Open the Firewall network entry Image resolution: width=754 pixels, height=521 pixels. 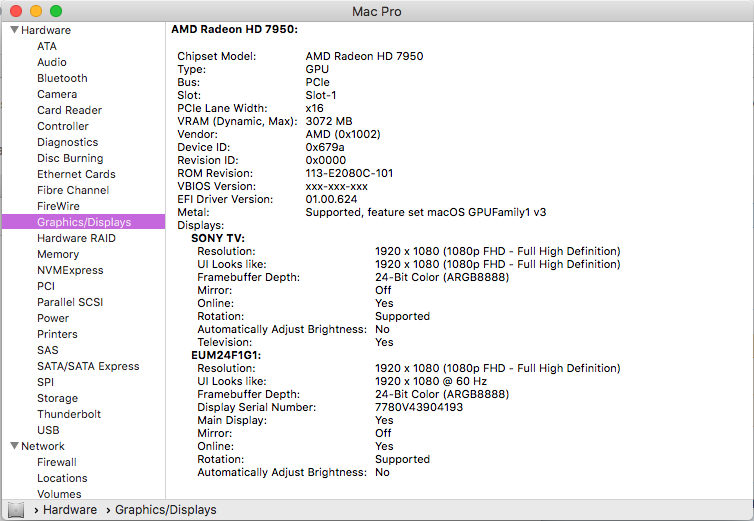tap(57, 462)
